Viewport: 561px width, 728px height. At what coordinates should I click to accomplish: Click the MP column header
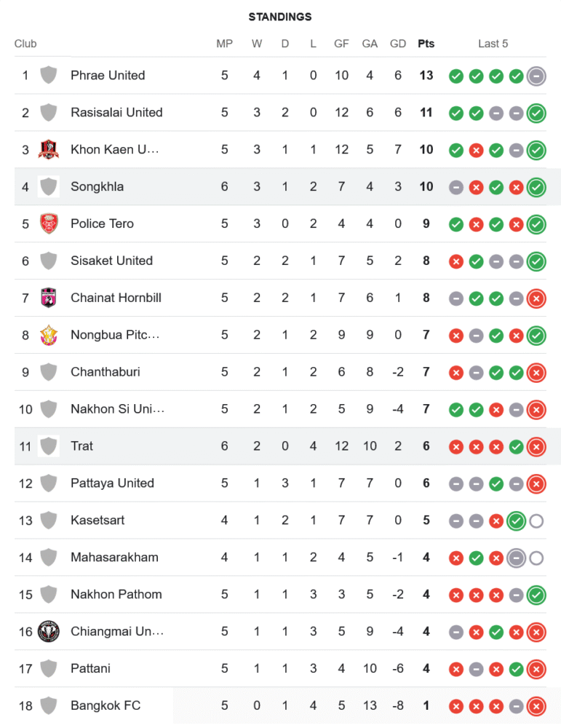click(x=225, y=44)
